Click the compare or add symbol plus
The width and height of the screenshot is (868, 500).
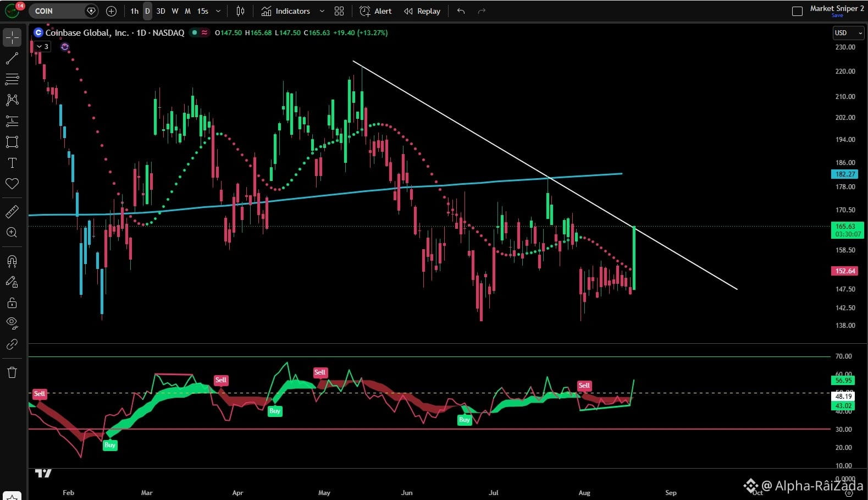[111, 11]
